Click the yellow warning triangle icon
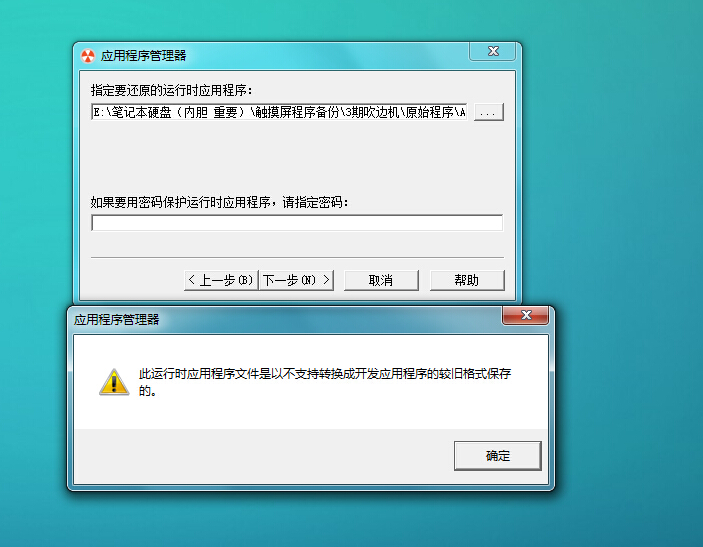 pyautogui.click(x=114, y=382)
